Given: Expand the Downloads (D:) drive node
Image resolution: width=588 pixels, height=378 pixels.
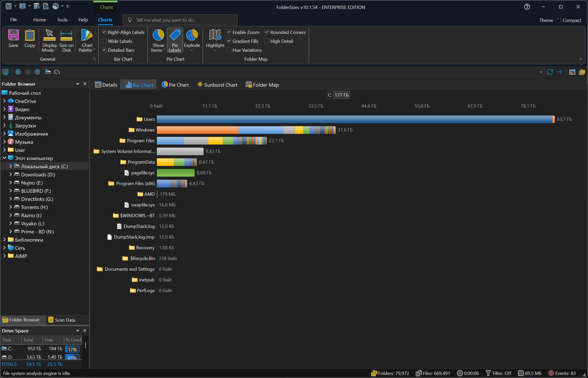Looking at the screenshot, I should click(10, 174).
